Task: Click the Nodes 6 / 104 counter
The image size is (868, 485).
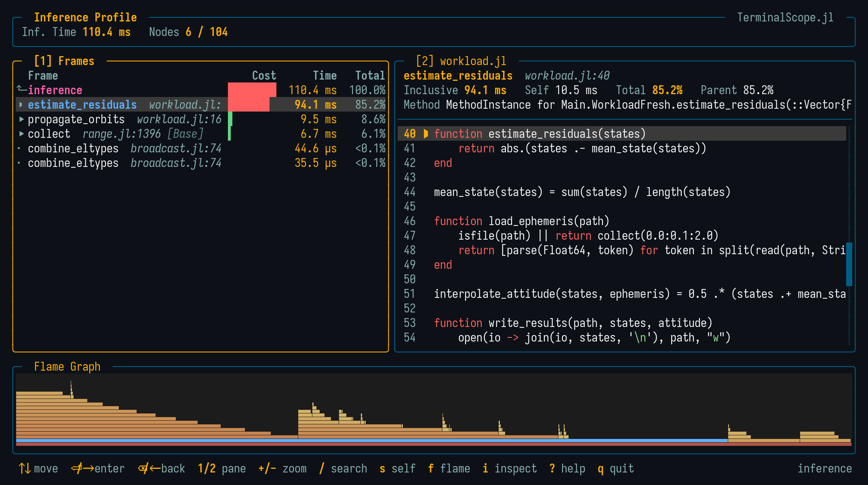Action: tap(188, 32)
